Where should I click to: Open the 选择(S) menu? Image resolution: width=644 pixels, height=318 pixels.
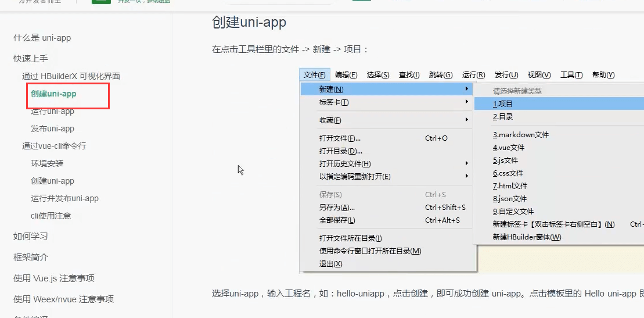coord(378,75)
